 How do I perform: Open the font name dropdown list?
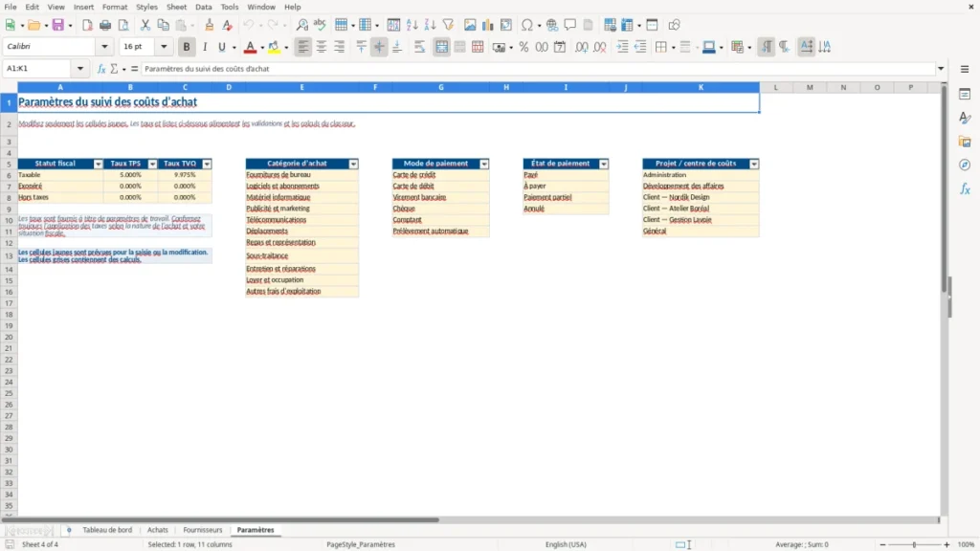[104, 46]
